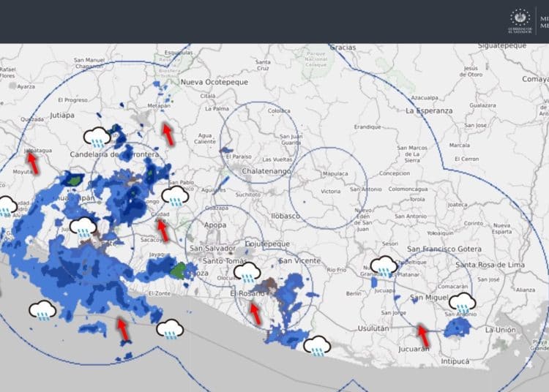This screenshot has width=549, height=392.
Task: Click the rain cloud icon above Olocuilta
Action: [247, 272]
